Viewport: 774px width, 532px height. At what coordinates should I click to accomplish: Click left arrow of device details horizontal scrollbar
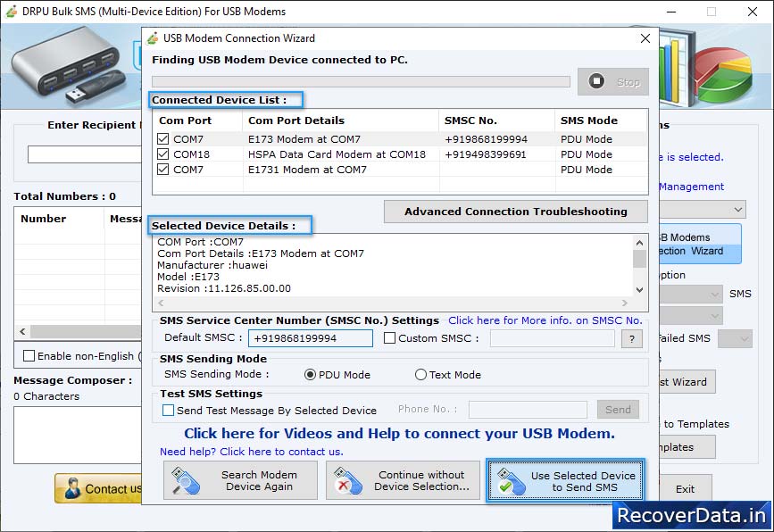tap(161, 303)
